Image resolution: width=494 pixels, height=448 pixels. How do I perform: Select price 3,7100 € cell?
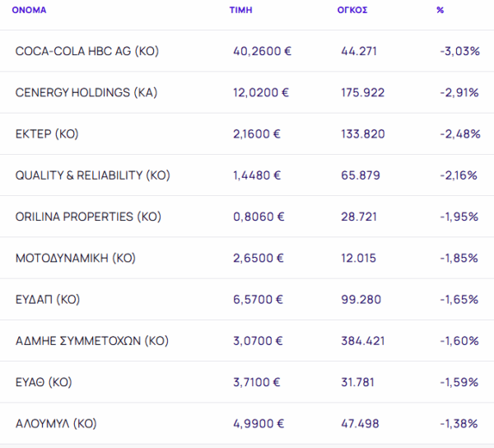click(x=256, y=382)
